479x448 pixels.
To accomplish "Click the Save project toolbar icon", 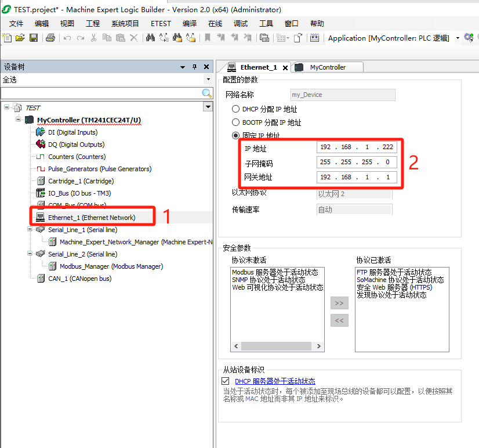I will tap(34, 38).
